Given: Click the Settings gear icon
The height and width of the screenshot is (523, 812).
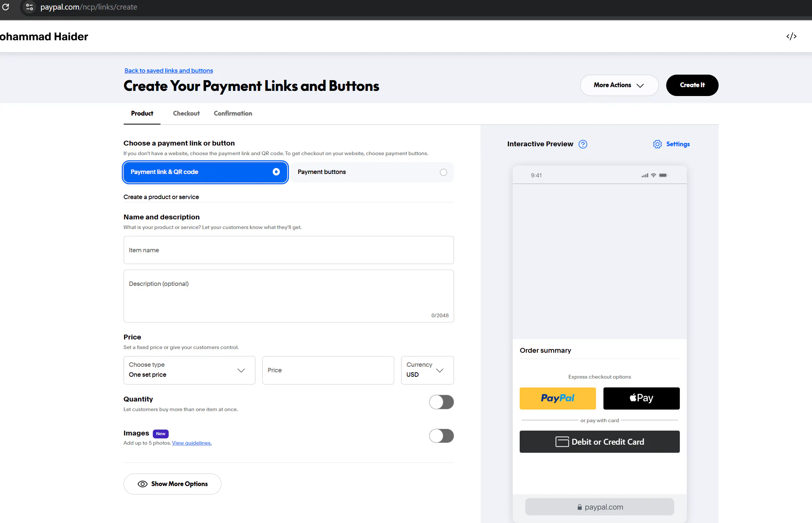Looking at the screenshot, I should point(657,144).
